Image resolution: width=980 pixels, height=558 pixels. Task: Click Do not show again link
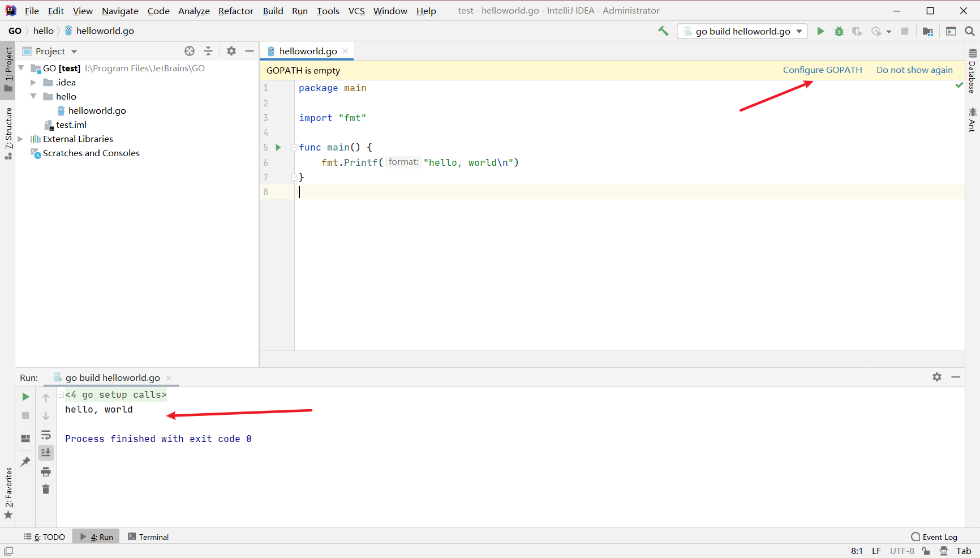click(914, 70)
